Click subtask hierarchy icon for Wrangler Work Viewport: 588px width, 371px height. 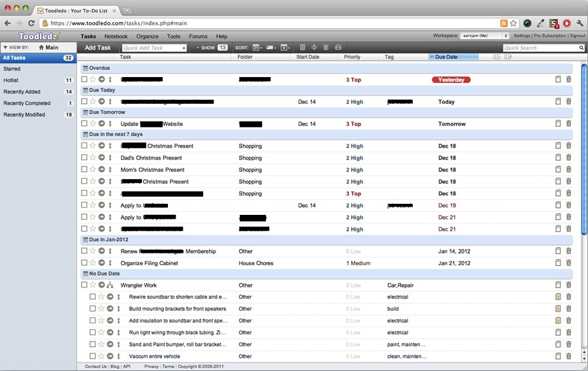click(x=110, y=285)
